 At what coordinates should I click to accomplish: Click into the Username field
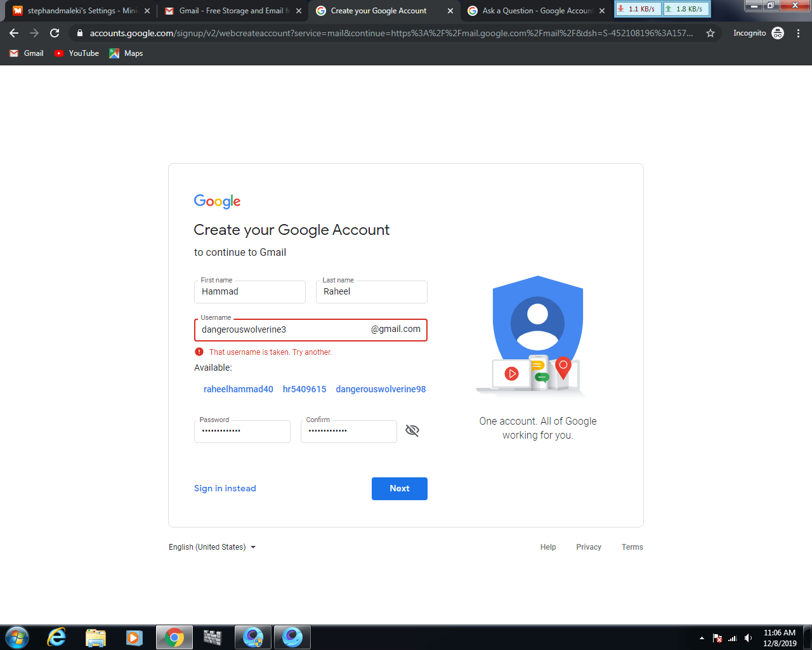click(x=311, y=330)
